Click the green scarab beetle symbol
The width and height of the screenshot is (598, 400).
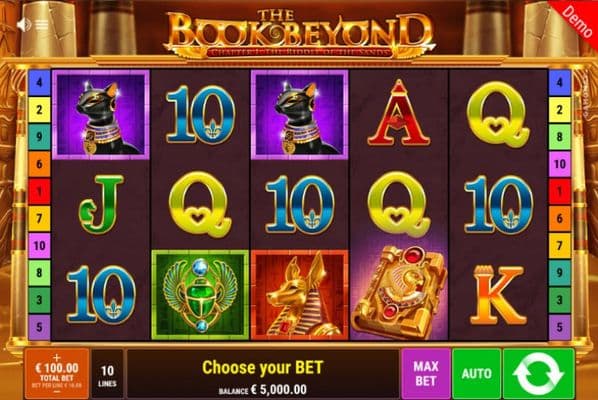pyautogui.click(x=200, y=295)
